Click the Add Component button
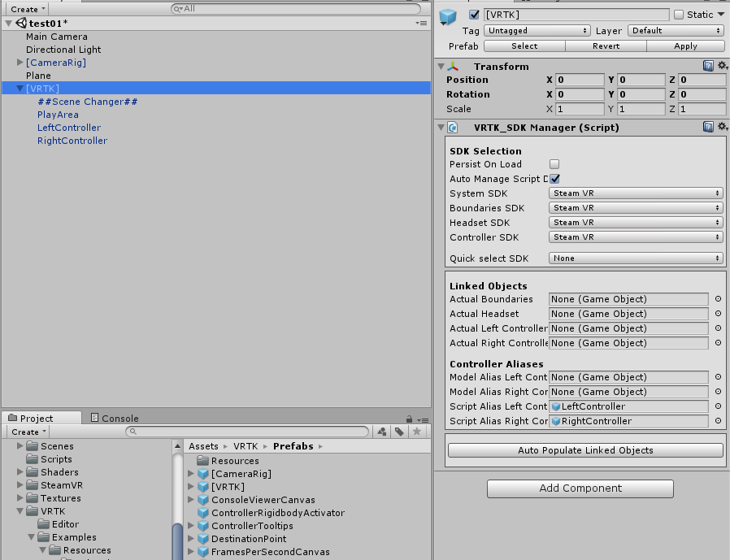 click(x=580, y=488)
